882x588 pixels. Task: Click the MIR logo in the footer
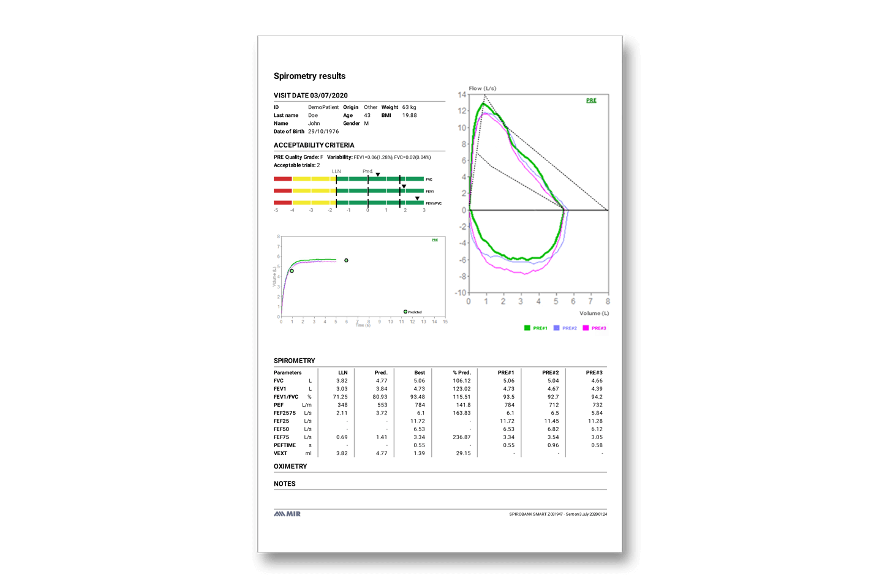[x=287, y=514]
